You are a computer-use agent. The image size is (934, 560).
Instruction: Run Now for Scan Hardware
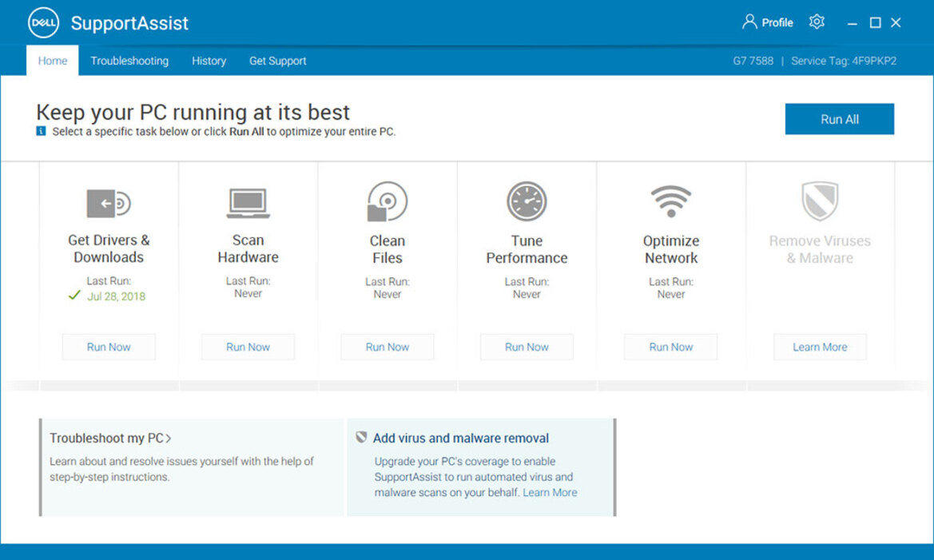(248, 347)
